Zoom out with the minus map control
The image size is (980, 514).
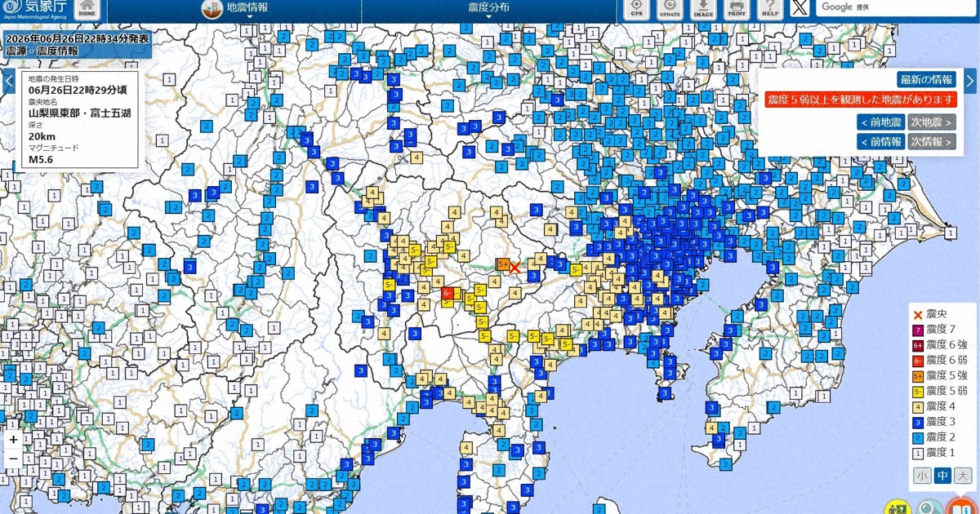pyautogui.click(x=13, y=459)
